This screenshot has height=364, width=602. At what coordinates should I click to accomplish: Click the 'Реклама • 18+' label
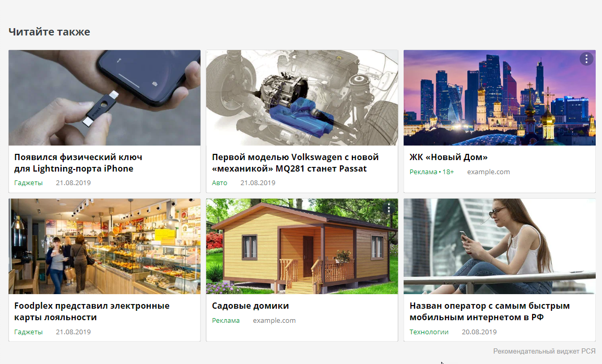pos(432,172)
